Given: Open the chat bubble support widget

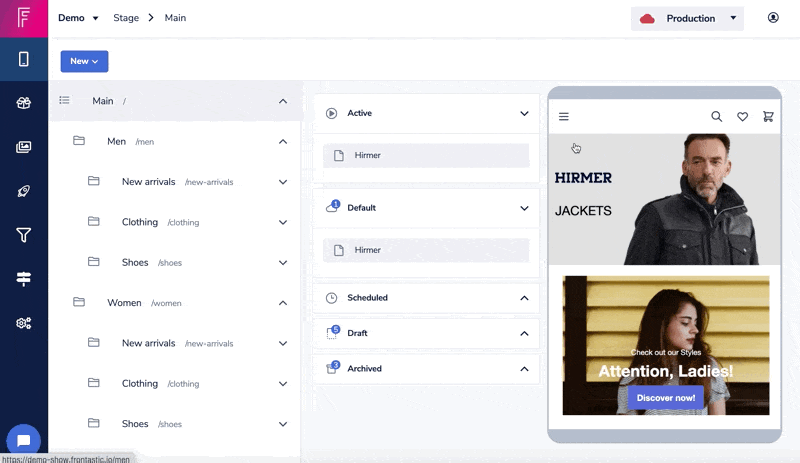Looking at the screenshot, I should 23,441.
